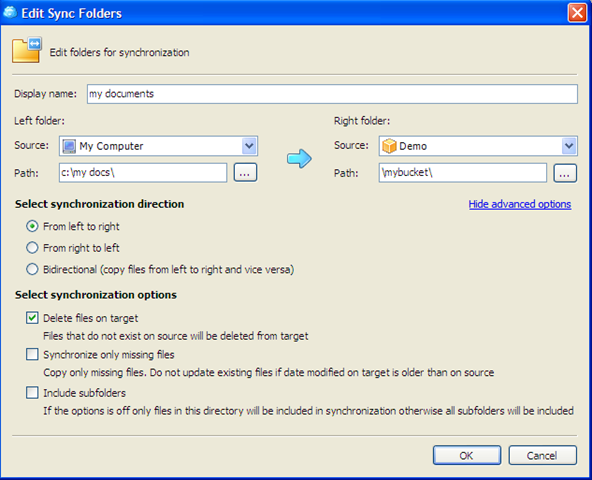Enable 'Include subfolders' checkbox
The height and width of the screenshot is (480, 592).
tap(32, 393)
